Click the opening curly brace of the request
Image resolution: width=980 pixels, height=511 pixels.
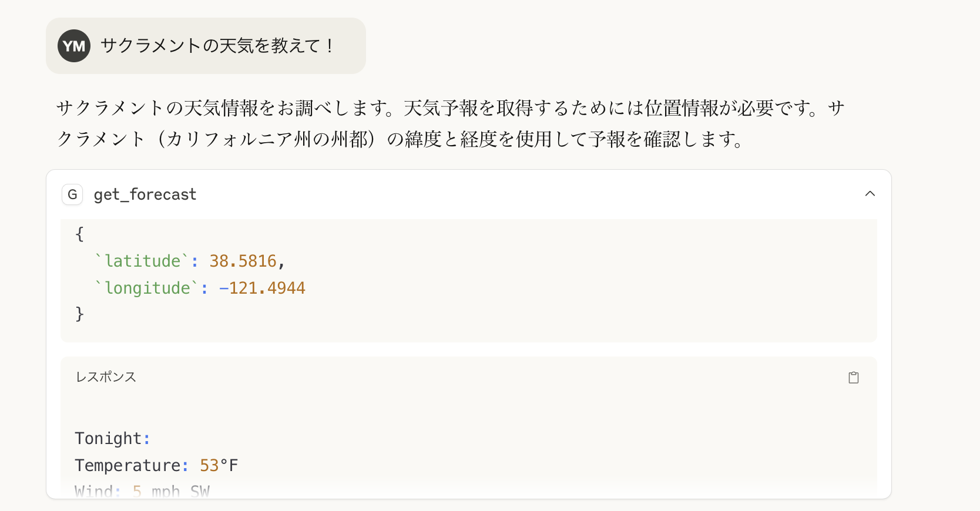(x=80, y=234)
